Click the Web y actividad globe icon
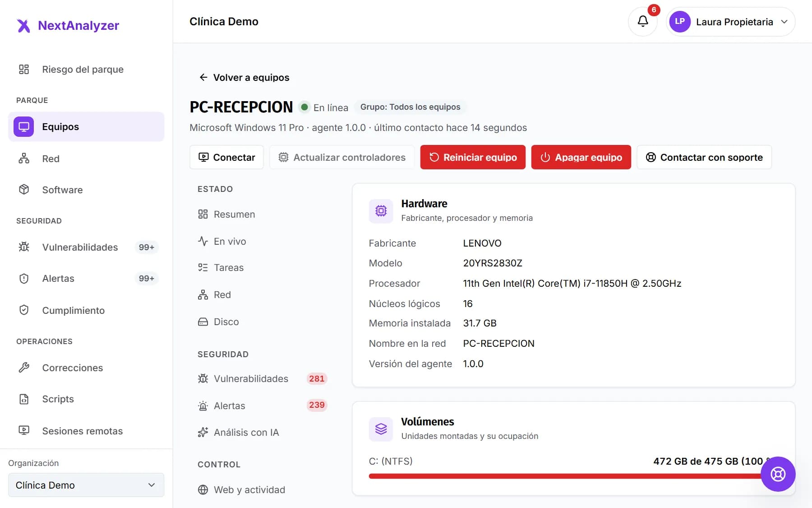This screenshot has width=812, height=508. 203,489
